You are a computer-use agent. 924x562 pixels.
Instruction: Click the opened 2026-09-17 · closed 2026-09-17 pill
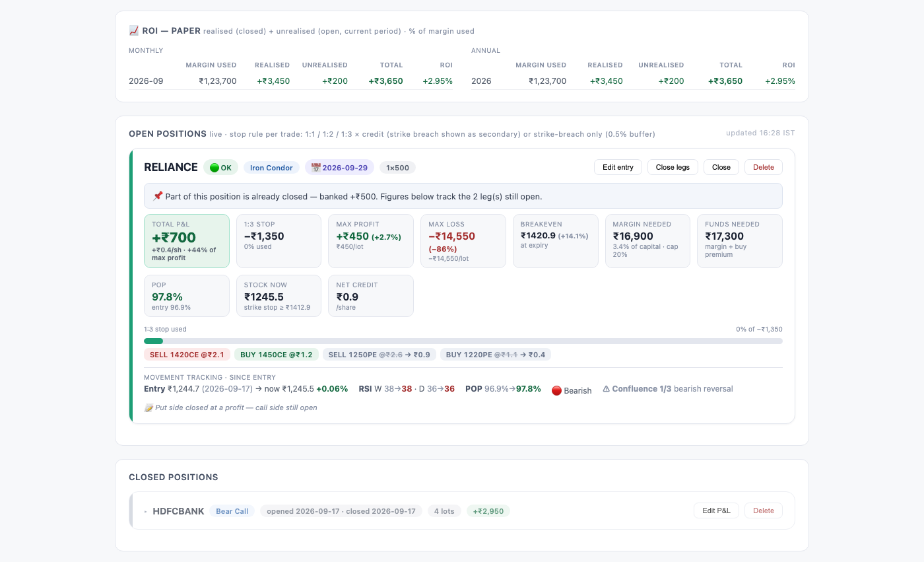[341, 511]
